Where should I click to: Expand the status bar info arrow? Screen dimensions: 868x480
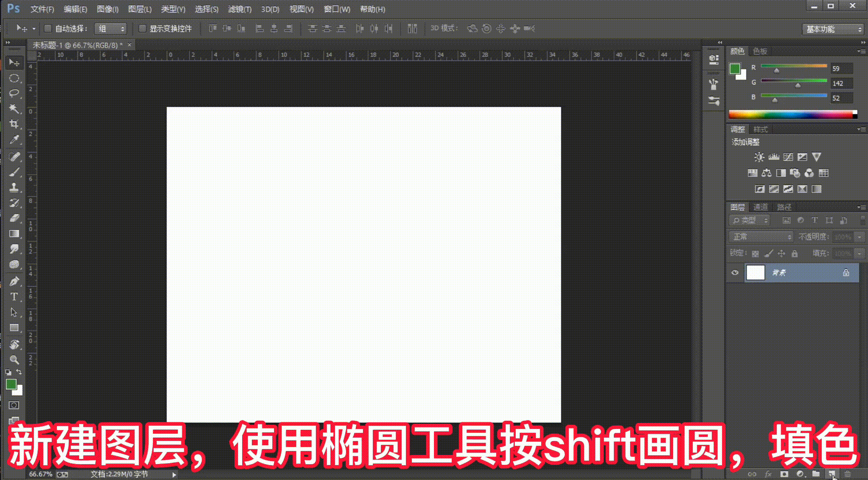[174, 474]
